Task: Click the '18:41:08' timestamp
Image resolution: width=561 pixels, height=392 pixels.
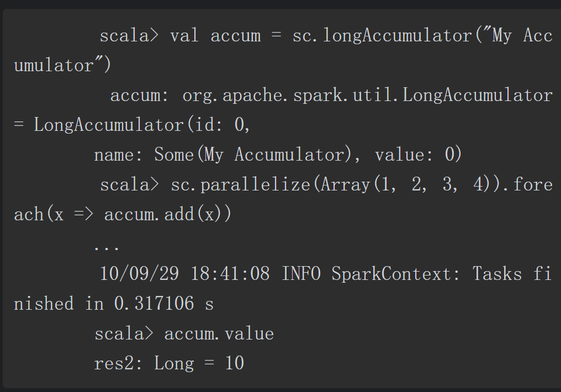Action: [x=230, y=274]
